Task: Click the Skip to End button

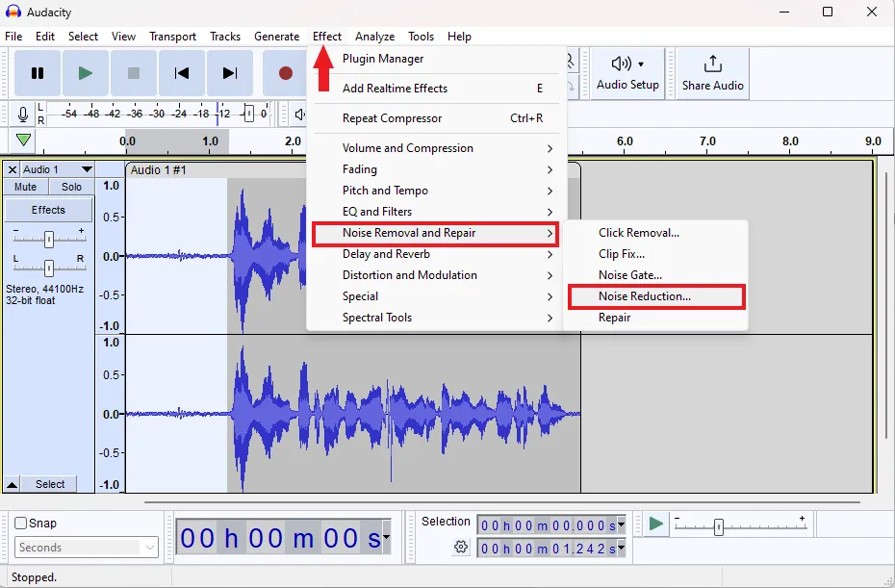Action: point(229,72)
